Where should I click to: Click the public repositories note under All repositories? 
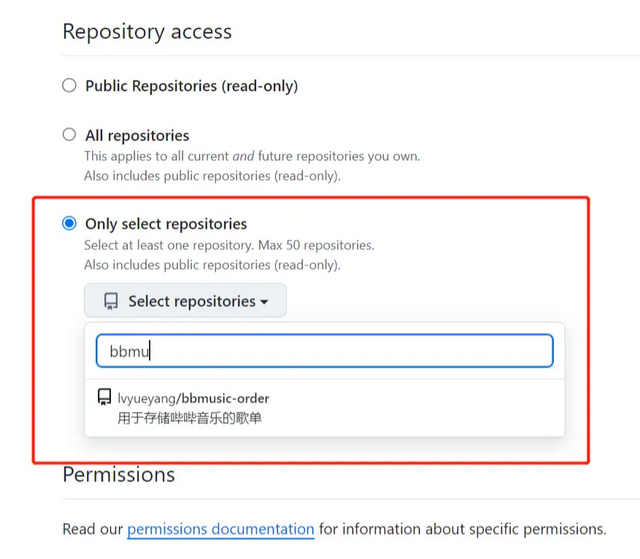click(212, 176)
